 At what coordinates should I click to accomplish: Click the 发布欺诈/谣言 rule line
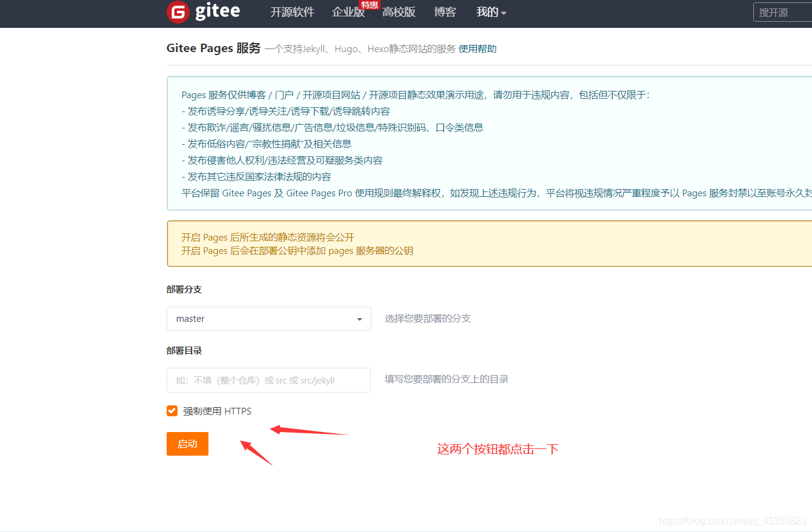point(333,128)
